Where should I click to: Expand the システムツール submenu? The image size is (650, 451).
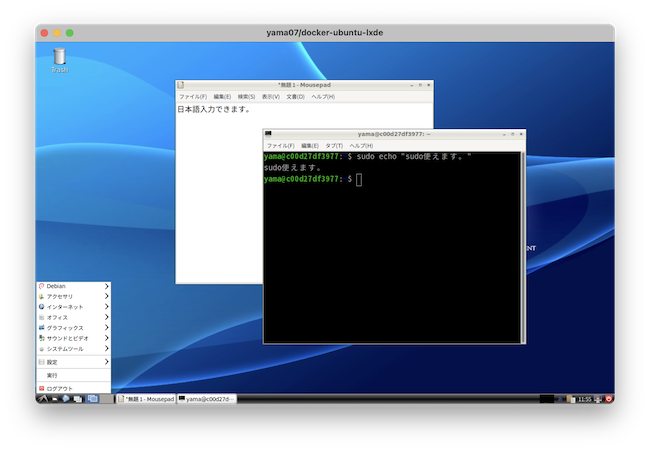pos(73,349)
